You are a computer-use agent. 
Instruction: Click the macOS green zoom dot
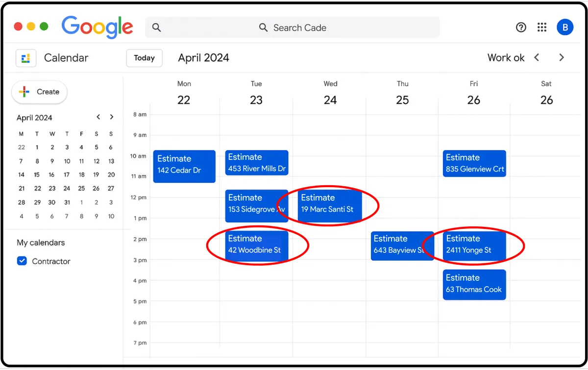(x=44, y=27)
